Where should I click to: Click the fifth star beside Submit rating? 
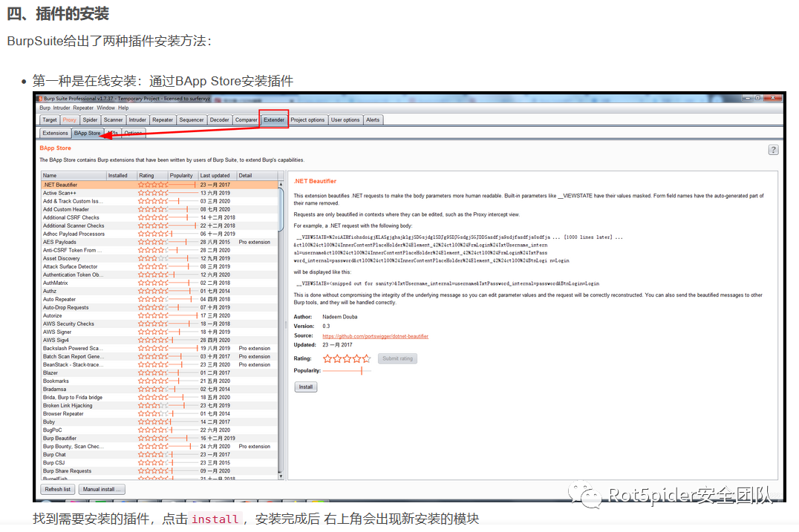coord(366,358)
